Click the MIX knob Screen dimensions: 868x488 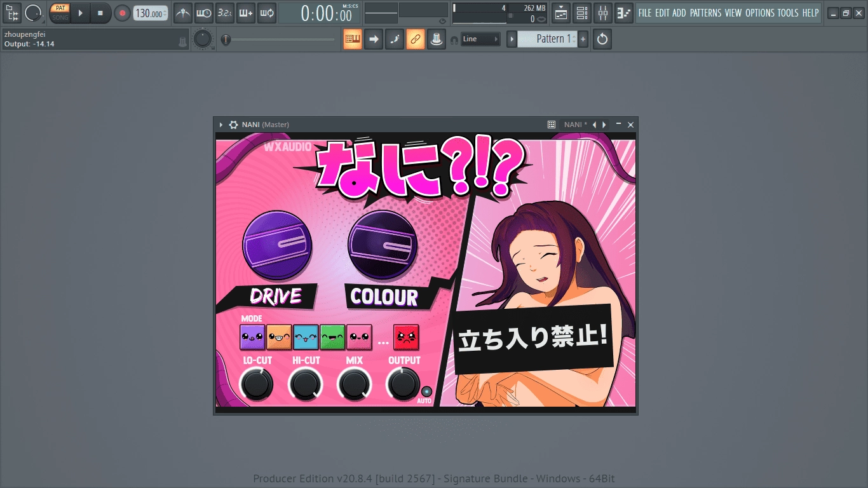click(355, 384)
